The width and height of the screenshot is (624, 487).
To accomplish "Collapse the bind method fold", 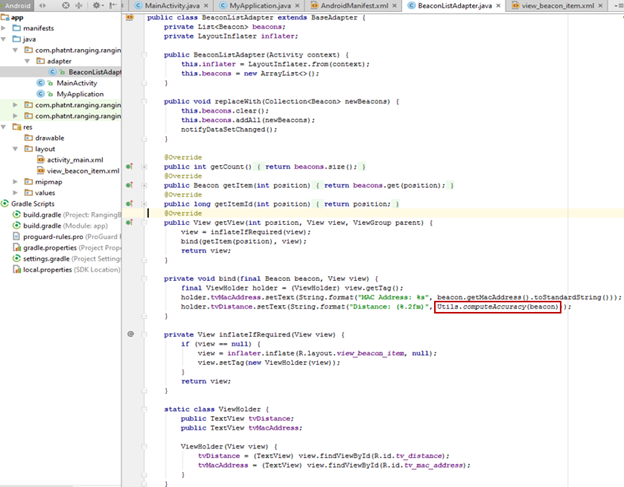I will point(144,279).
